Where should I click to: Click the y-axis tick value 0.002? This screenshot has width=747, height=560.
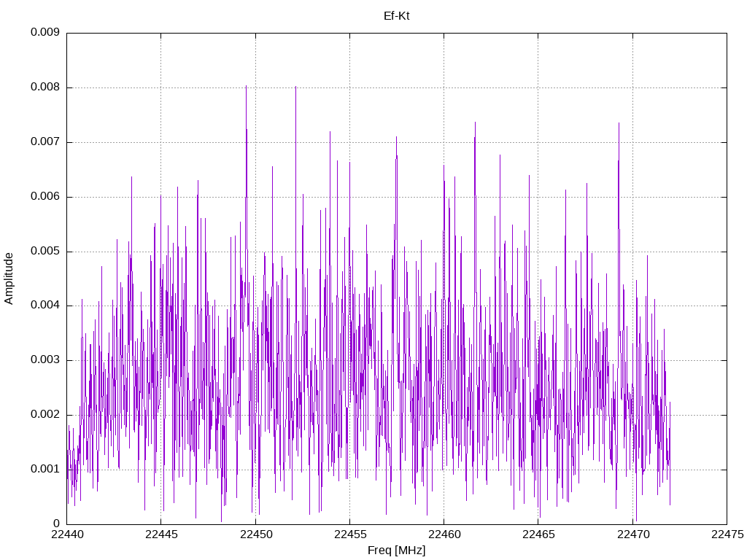(x=45, y=415)
